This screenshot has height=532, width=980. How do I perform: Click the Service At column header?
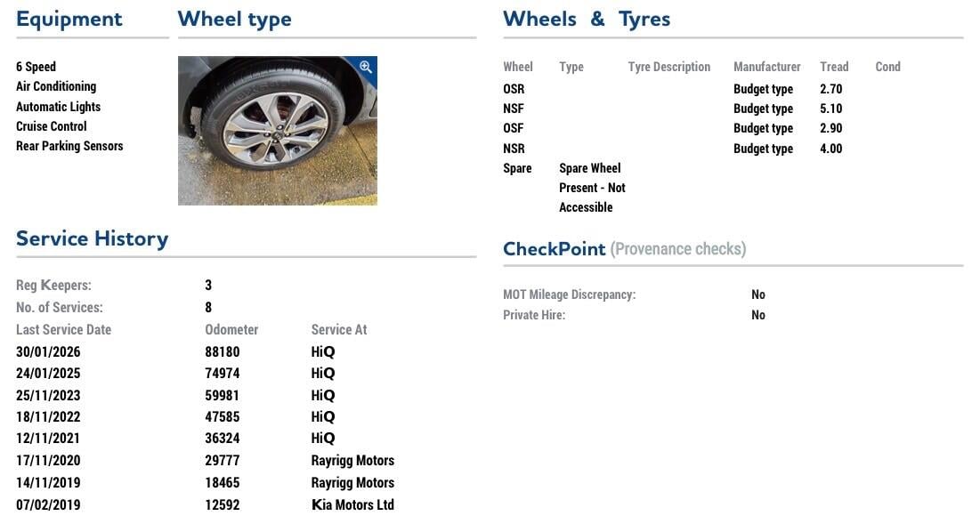click(x=339, y=329)
